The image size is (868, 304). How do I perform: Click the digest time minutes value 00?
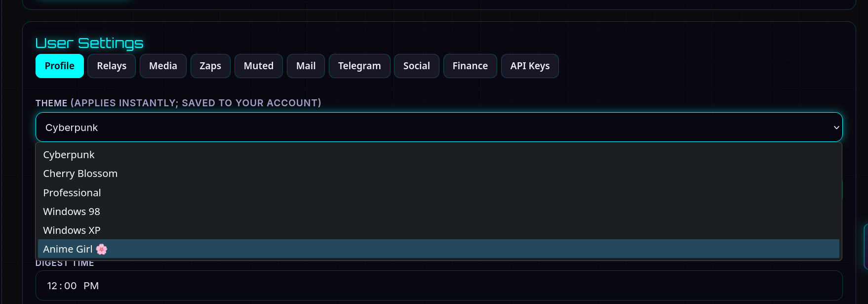pos(71,286)
